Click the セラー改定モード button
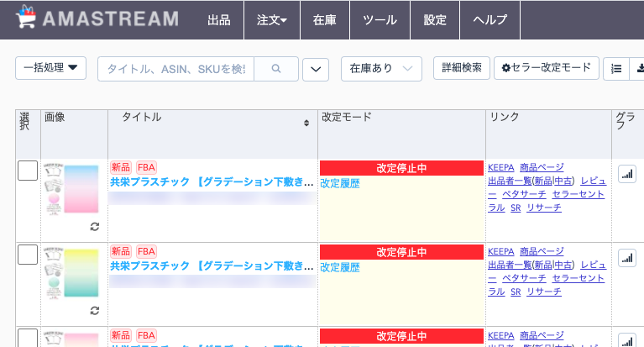644x347 pixels. tap(547, 68)
